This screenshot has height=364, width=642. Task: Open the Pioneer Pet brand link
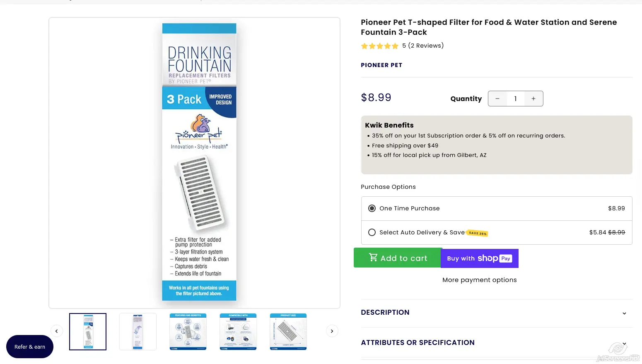point(381,65)
